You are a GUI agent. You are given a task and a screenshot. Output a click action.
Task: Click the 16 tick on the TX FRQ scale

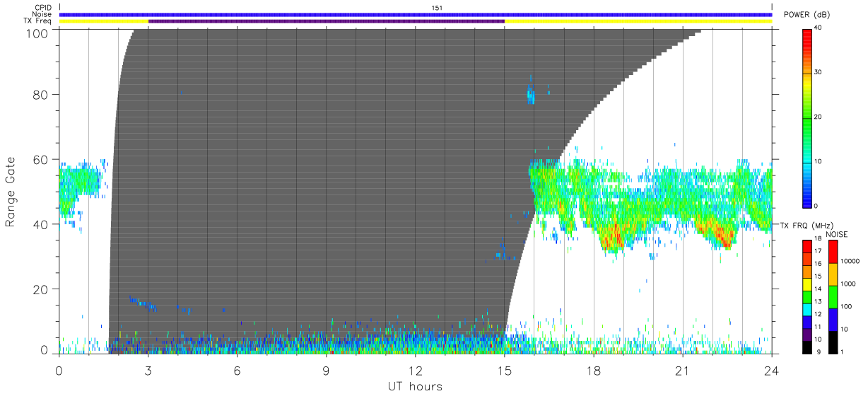tap(818, 264)
